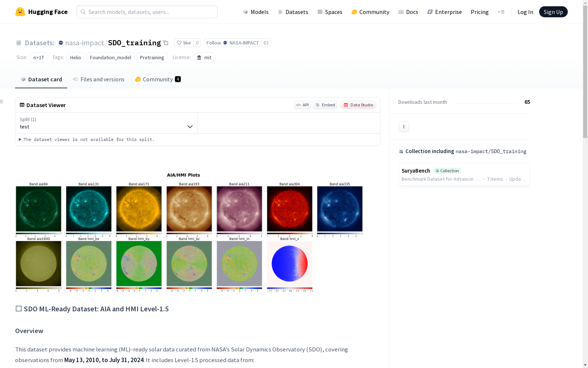Screen dimensions: 588x368
Task: Click the Pretraining tag
Action: click(152, 57)
